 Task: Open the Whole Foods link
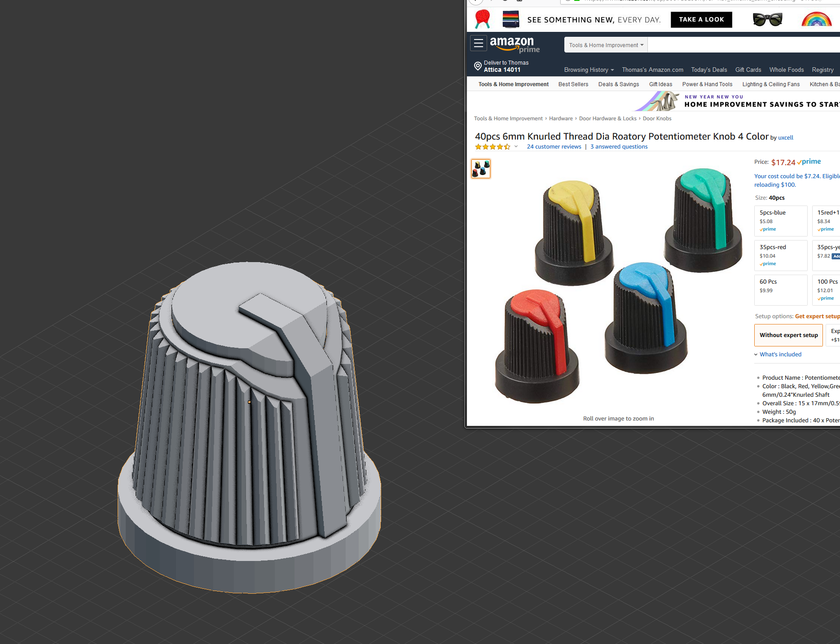(x=787, y=70)
